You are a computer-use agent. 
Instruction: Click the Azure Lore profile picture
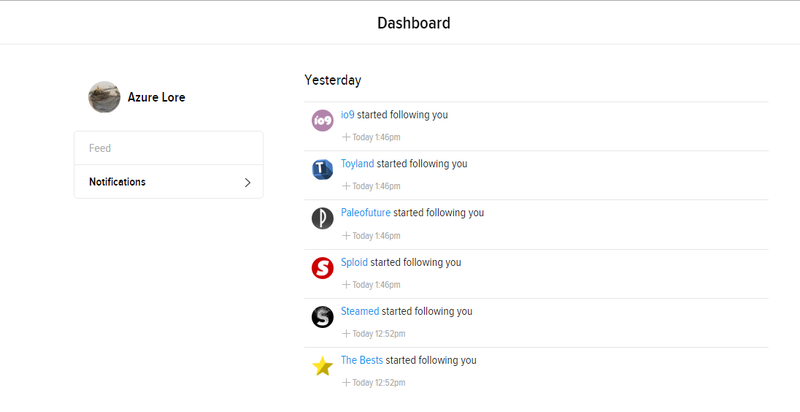(x=105, y=98)
